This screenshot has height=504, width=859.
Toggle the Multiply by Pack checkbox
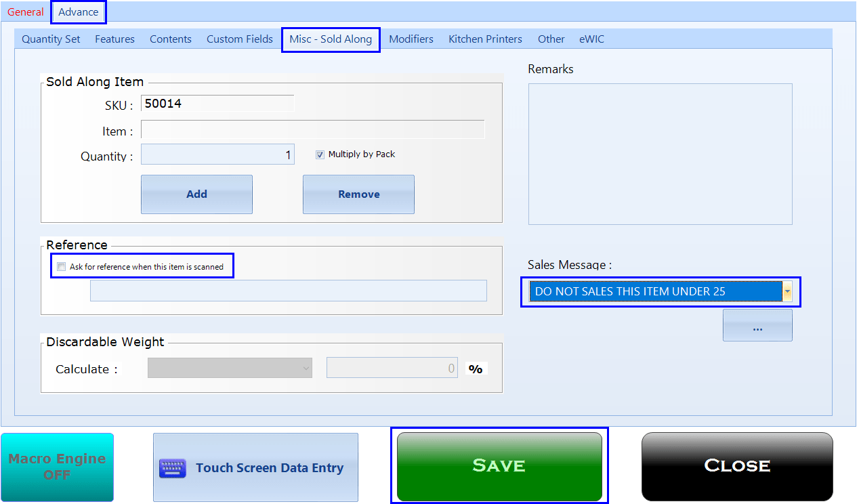tap(320, 154)
